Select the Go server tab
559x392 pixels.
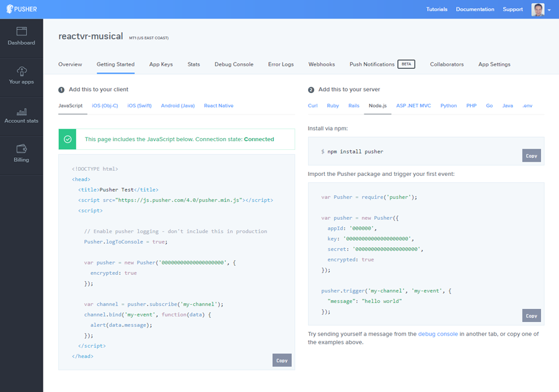click(489, 105)
